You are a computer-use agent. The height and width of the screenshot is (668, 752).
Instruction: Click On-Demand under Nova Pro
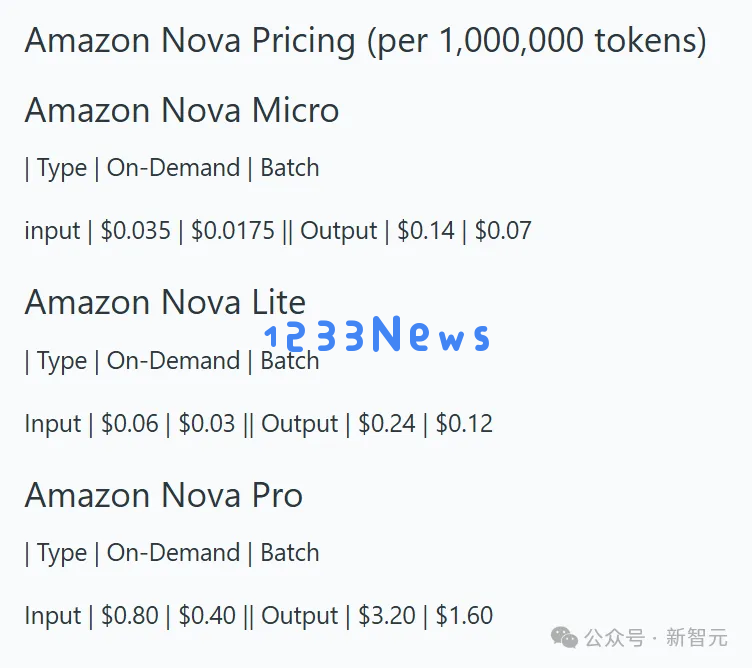(173, 552)
